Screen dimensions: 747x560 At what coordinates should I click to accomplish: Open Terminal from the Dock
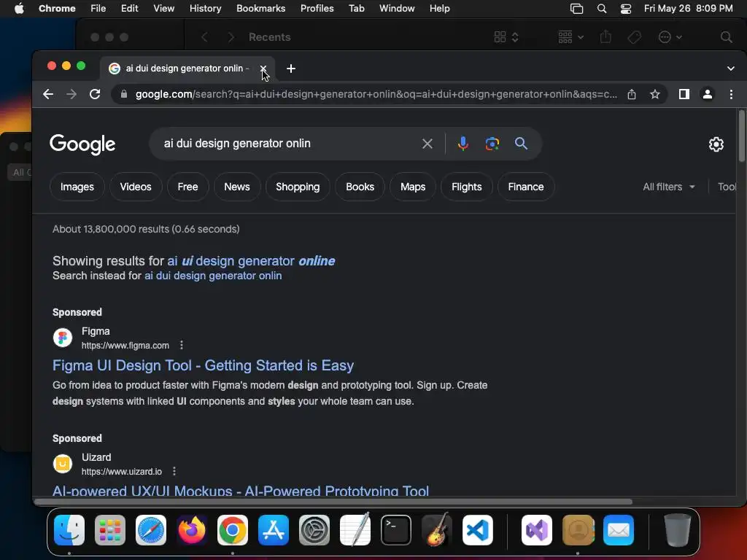tap(396, 530)
